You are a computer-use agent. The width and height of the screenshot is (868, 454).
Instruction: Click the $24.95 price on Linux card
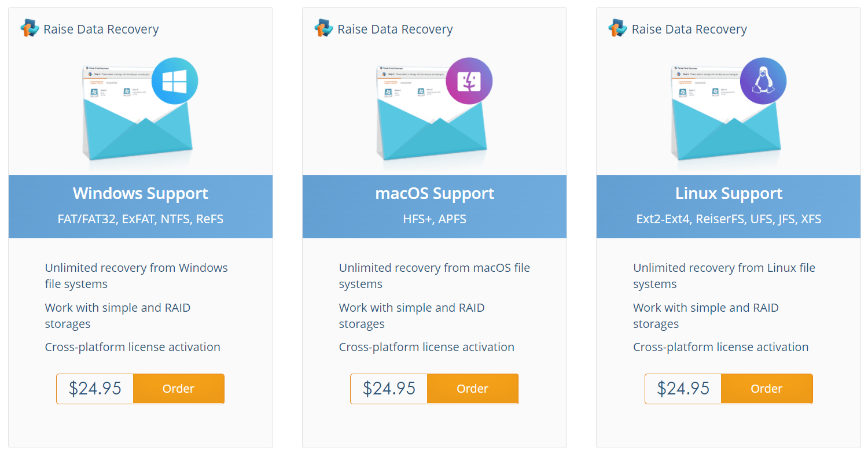click(x=683, y=389)
